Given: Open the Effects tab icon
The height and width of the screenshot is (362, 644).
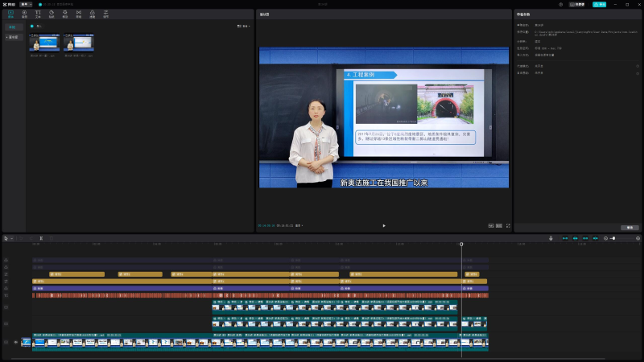Looking at the screenshot, I should tap(65, 14).
